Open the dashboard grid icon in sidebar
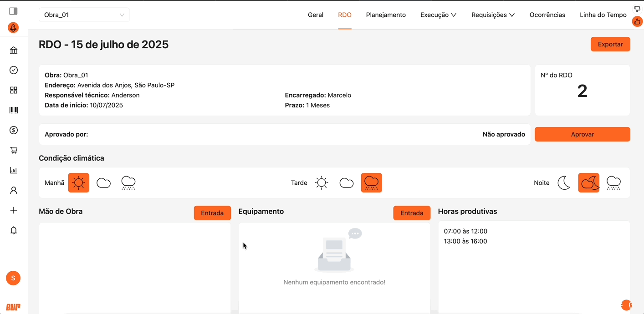644x314 pixels. tap(14, 90)
